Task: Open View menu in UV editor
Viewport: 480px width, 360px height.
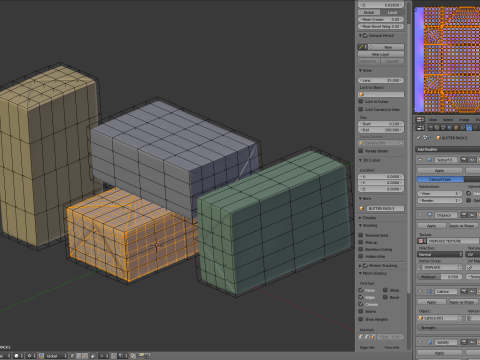Action: [x=433, y=120]
